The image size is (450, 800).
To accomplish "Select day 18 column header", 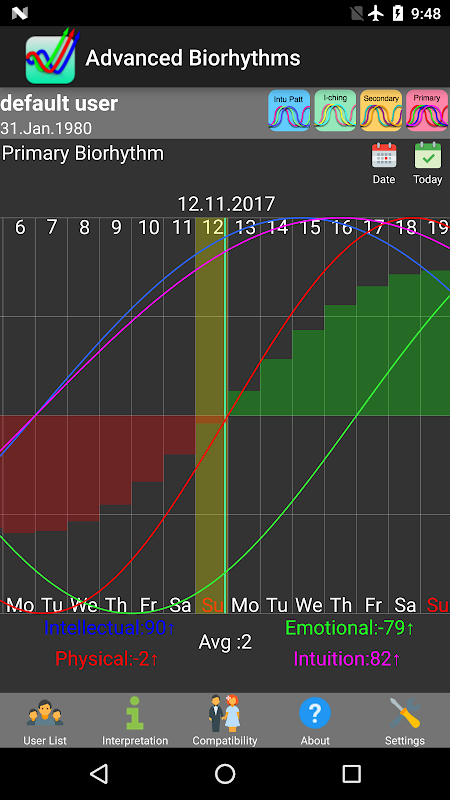I will pos(405,228).
